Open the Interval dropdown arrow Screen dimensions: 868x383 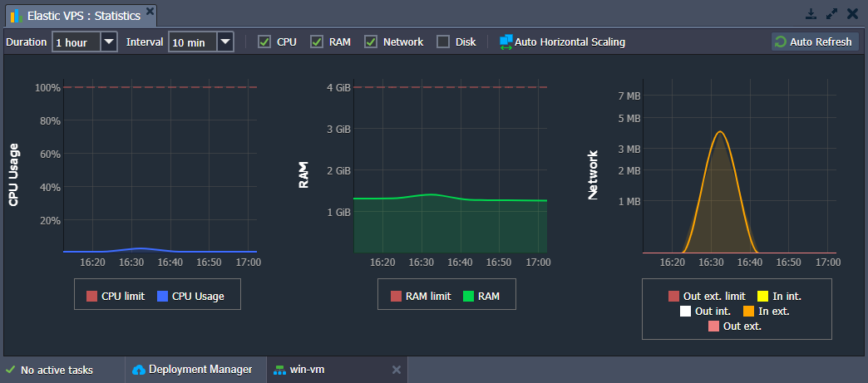tap(225, 42)
